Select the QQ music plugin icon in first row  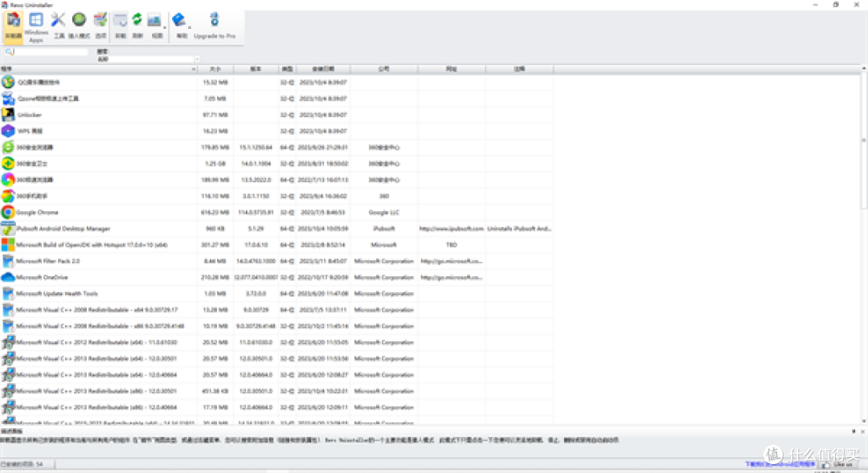(x=8, y=82)
